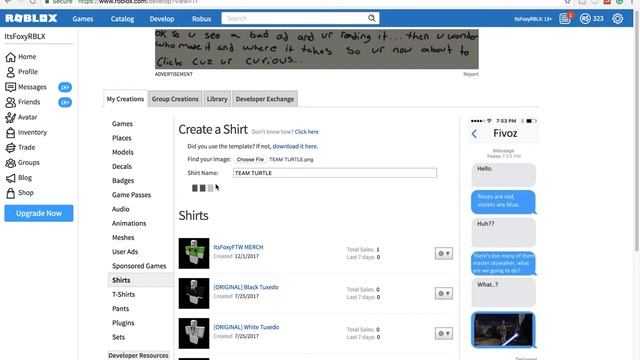Viewport: 640px width, 360px height.
Task: Go back with Fivoz chat arrow
Action: [x=474, y=133]
